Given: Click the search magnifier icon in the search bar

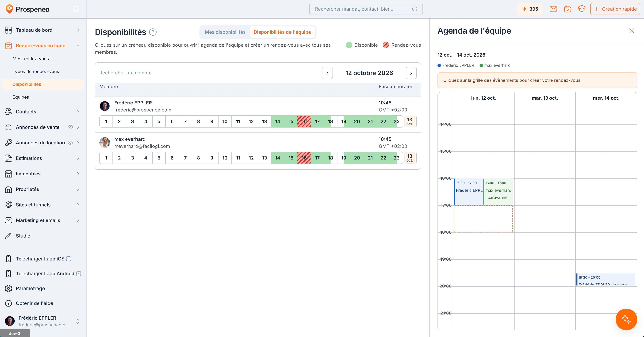Looking at the screenshot, I should (x=415, y=9).
